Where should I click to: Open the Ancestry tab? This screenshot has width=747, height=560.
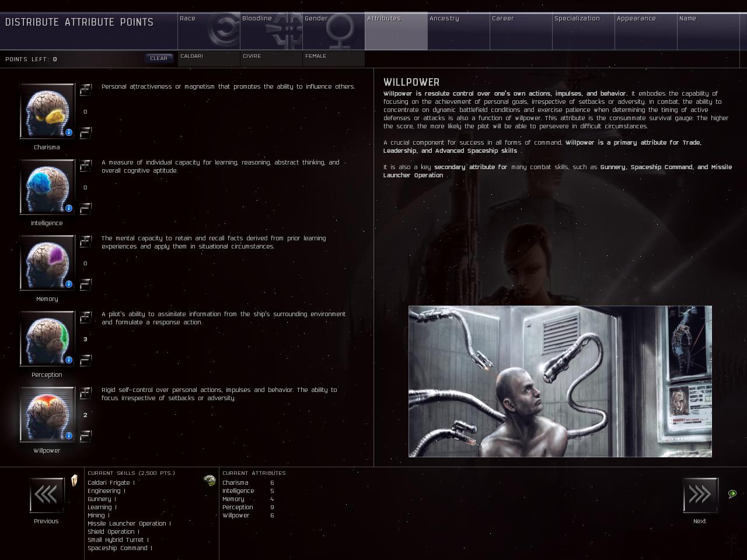point(459,31)
